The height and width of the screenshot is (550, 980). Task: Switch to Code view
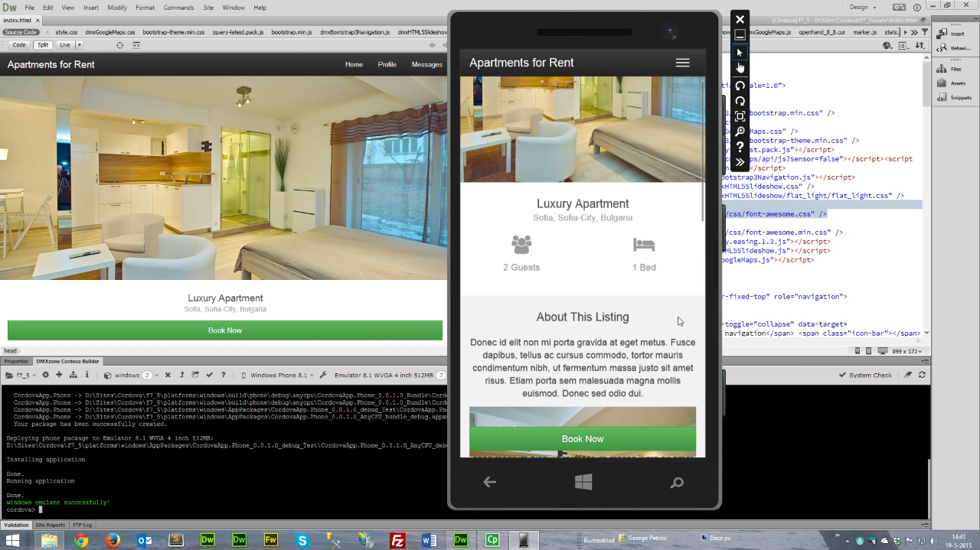[19, 45]
